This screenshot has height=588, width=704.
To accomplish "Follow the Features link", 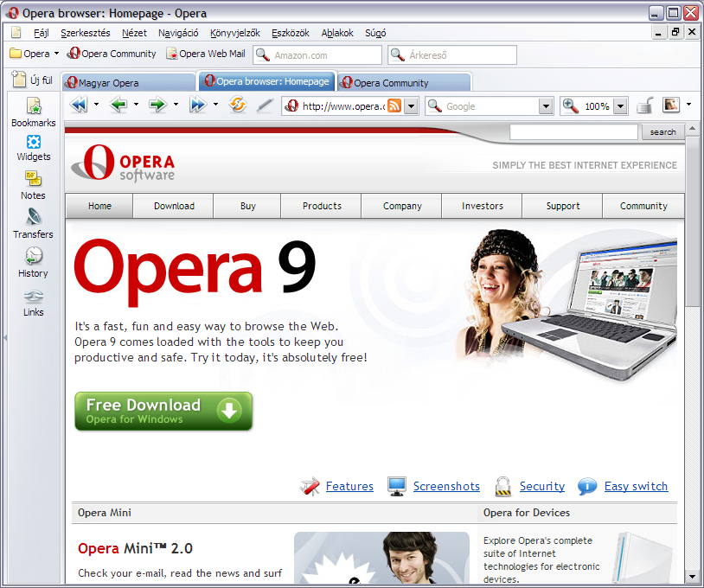I will tap(349, 486).
